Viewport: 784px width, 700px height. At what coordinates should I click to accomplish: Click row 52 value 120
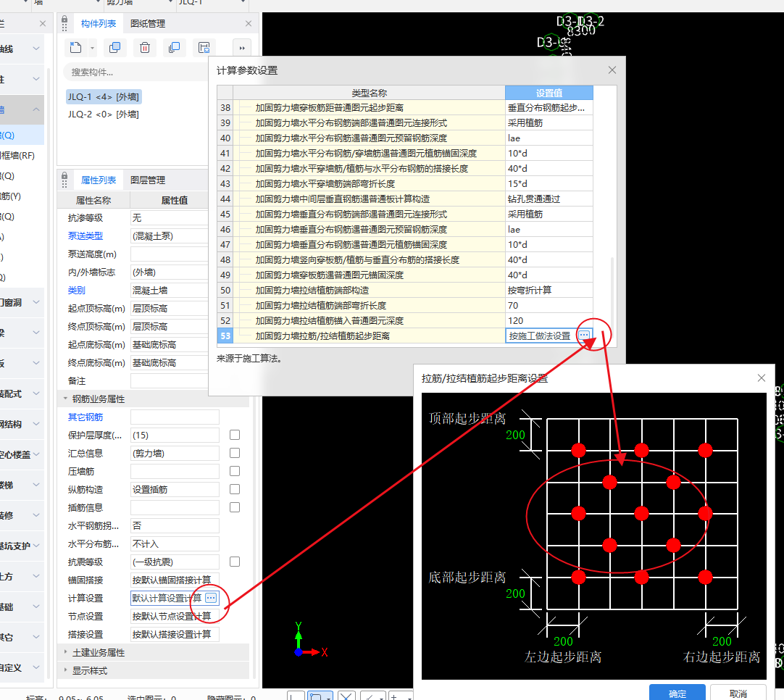pyautogui.click(x=549, y=320)
